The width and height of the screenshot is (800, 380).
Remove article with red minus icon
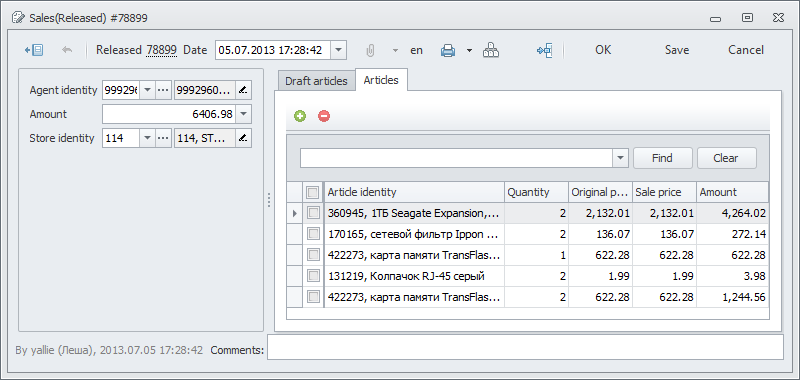point(324,116)
